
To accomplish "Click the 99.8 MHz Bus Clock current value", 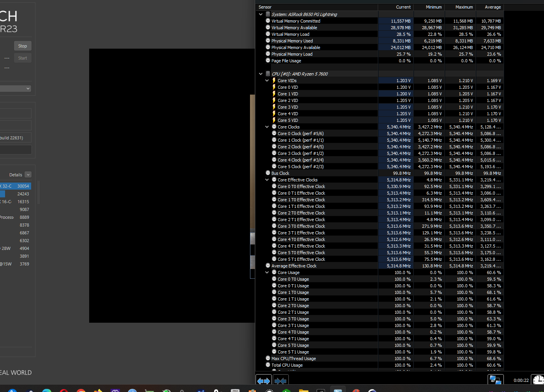I will click(x=396, y=173).
